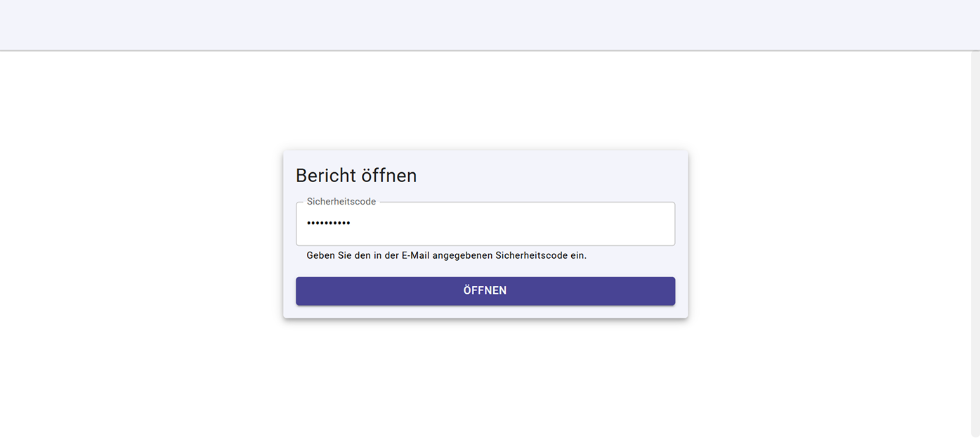The height and width of the screenshot is (438, 980).
Task: Click the lavender header bar at the top
Action: (x=490, y=25)
